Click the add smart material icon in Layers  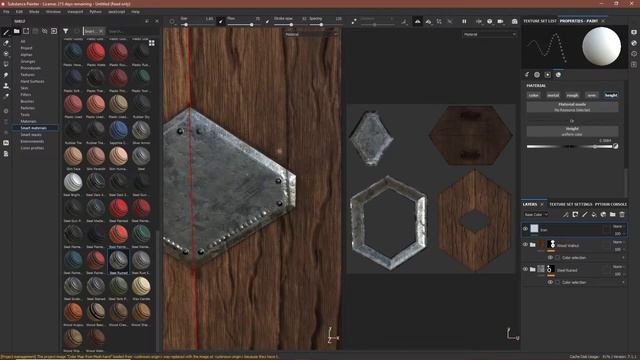coord(603,214)
